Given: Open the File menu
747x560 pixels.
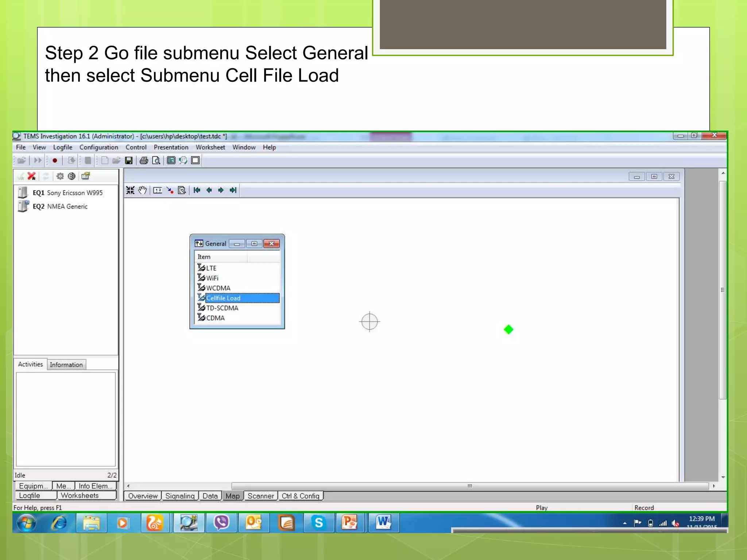Looking at the screenshot, I should [21, 147].
